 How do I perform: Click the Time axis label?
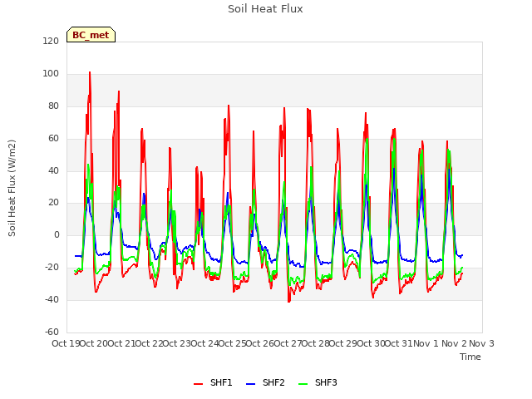(470, 357)
